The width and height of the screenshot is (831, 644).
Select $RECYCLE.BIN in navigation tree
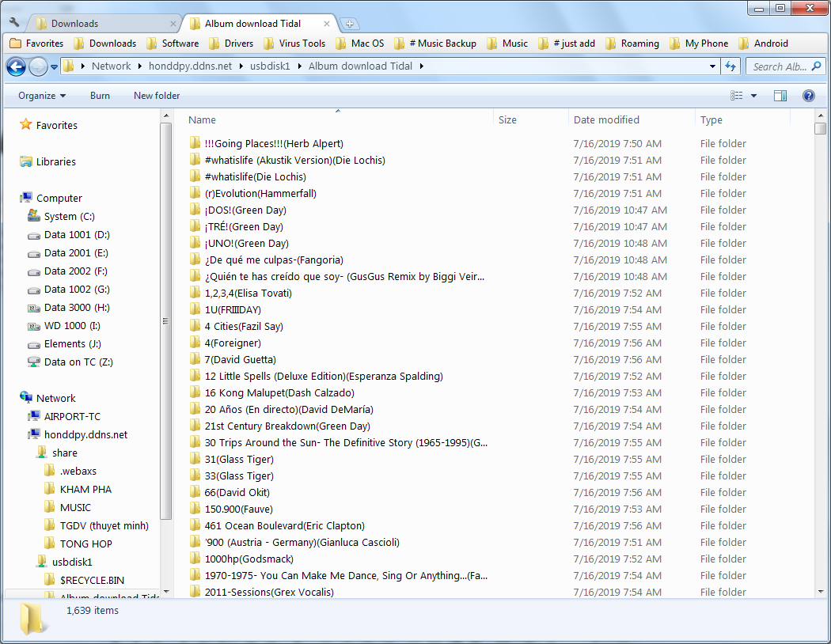[x=84, y=580]
